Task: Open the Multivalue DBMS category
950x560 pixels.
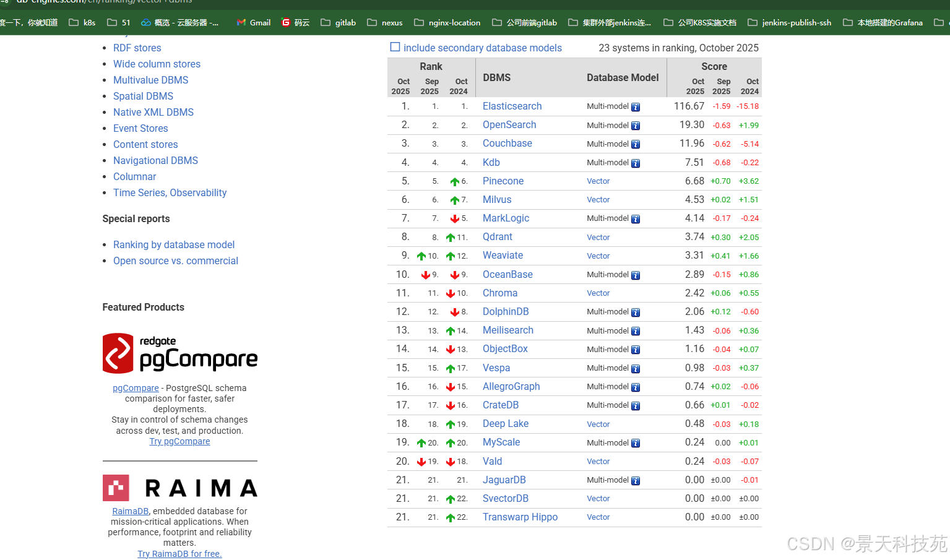Action: point(151,80)
